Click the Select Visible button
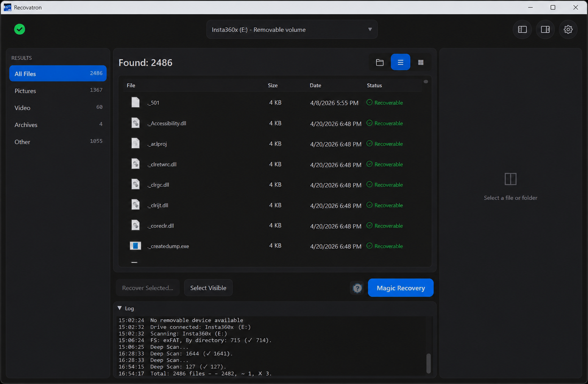Screen dimensions: 588x384 tap(208, 288)
